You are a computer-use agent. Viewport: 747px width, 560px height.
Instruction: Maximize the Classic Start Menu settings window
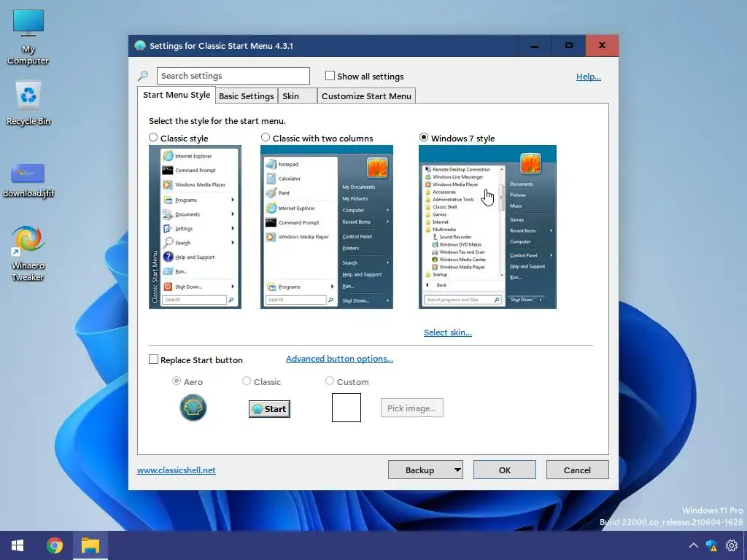[569, 46]
